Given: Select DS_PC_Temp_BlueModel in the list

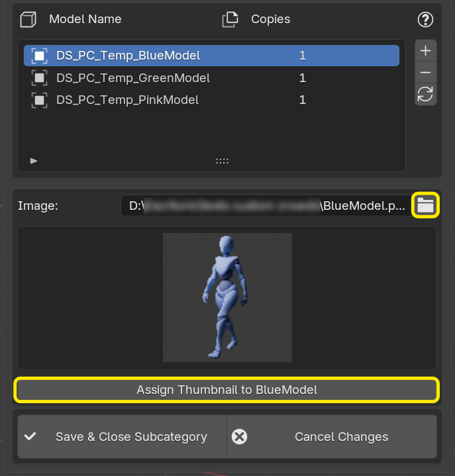Looking at the screenshot, I should point(128,56).
